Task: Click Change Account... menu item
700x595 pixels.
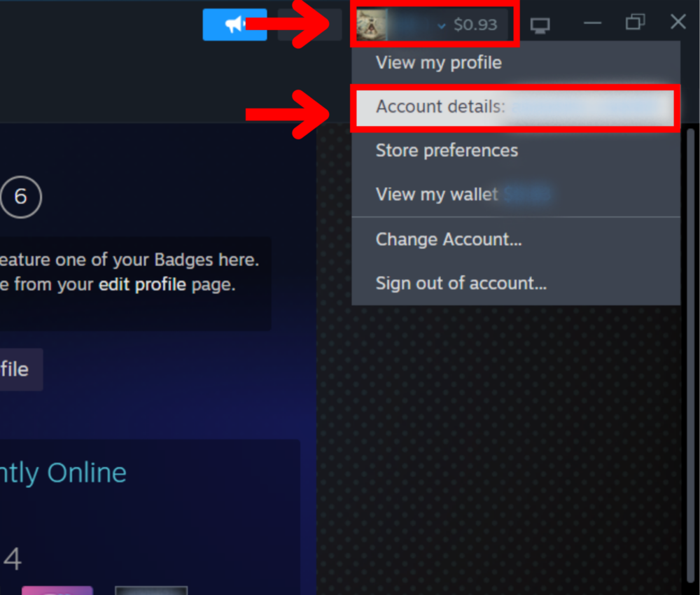Action: (x=516, y=239)
